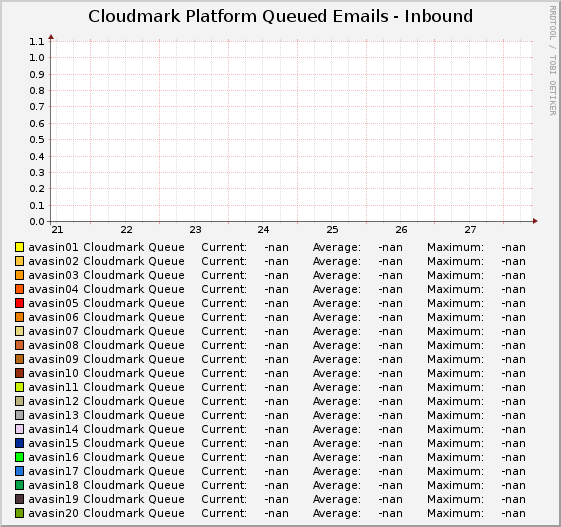This screenshot has width=561, height=527.
Task: Click the avasin15 dark blue swatch
Action: [19, 443]
